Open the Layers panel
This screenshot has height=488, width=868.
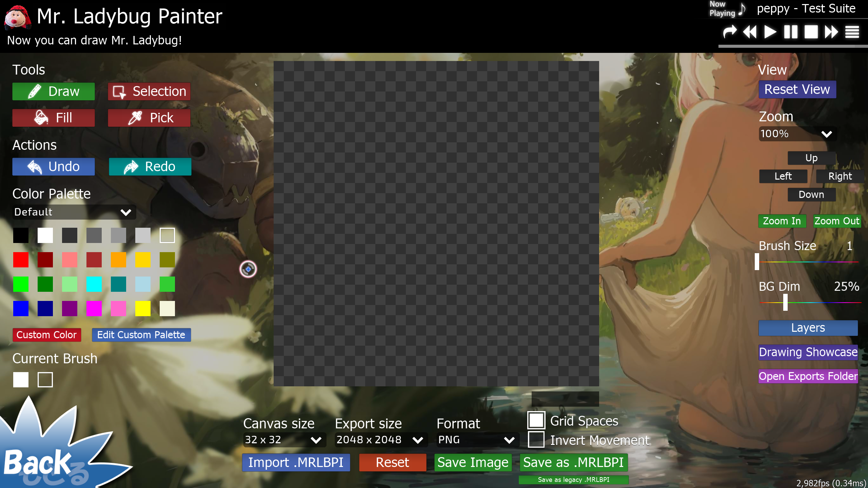coord(808,328)
